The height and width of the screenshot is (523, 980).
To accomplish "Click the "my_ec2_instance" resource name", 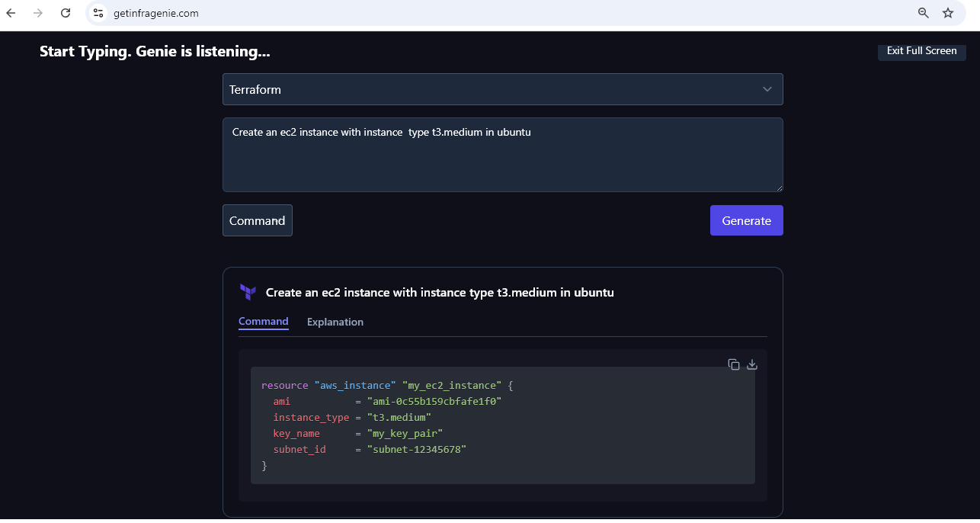I will (451, 386).
